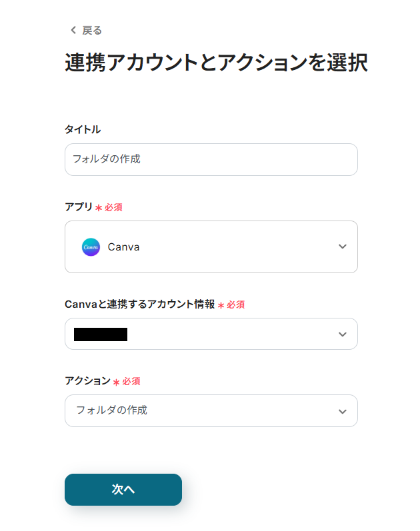Screen dimensions: 420x531
Task: Click the back chevron arrow icon
Action: coord(73,31)
